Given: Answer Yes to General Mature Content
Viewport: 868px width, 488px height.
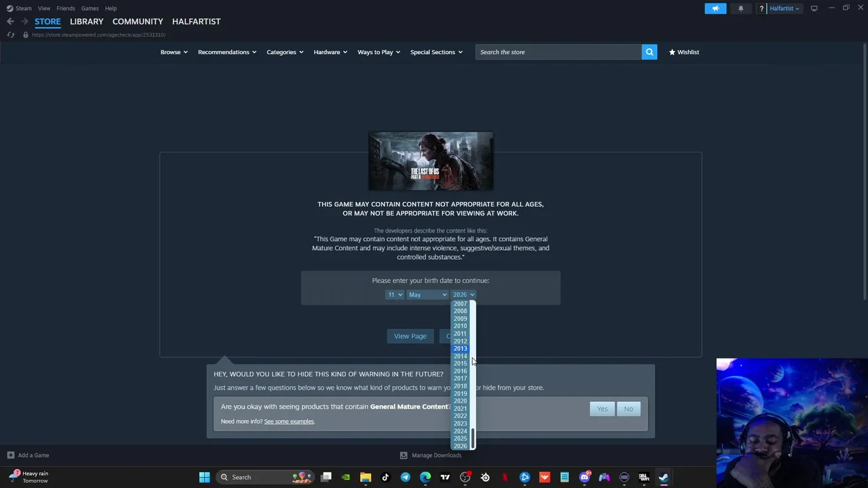Looking at the screenshot, I should (602, 409).
